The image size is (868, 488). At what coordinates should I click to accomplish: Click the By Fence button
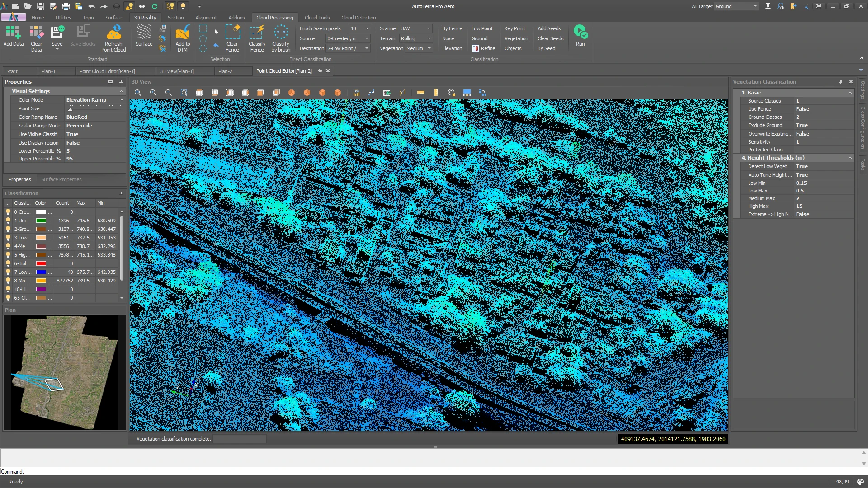tap(452, 28)
